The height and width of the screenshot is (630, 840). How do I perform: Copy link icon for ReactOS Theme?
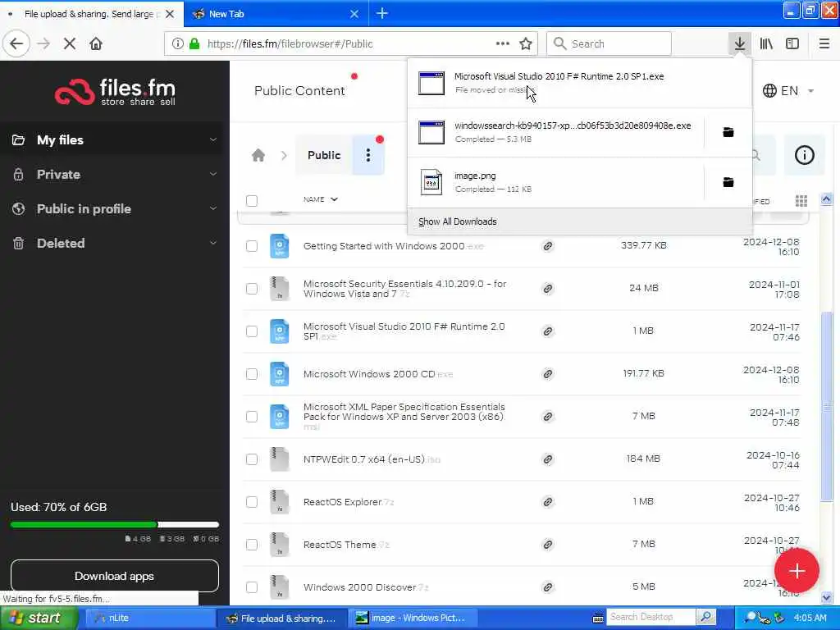[547, 545]
